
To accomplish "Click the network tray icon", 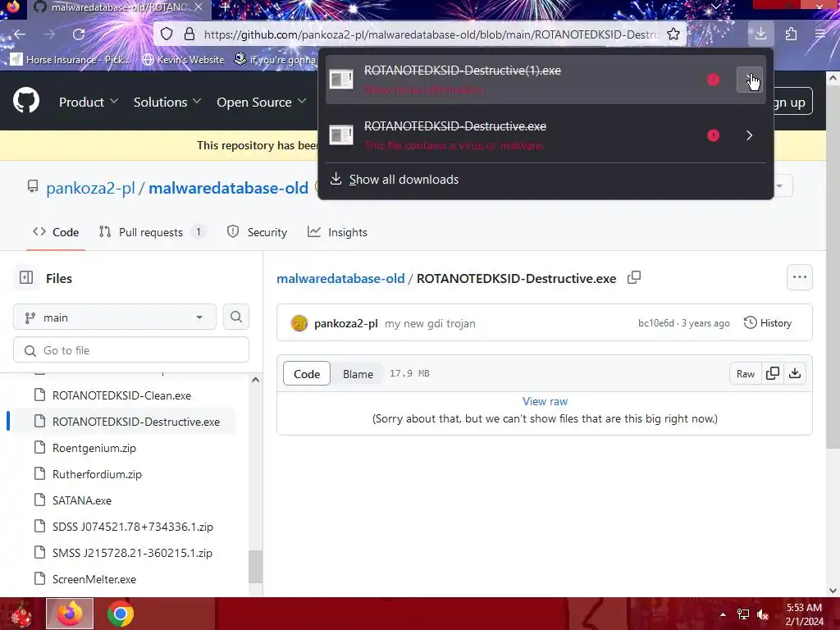I will tap(743, 614).
